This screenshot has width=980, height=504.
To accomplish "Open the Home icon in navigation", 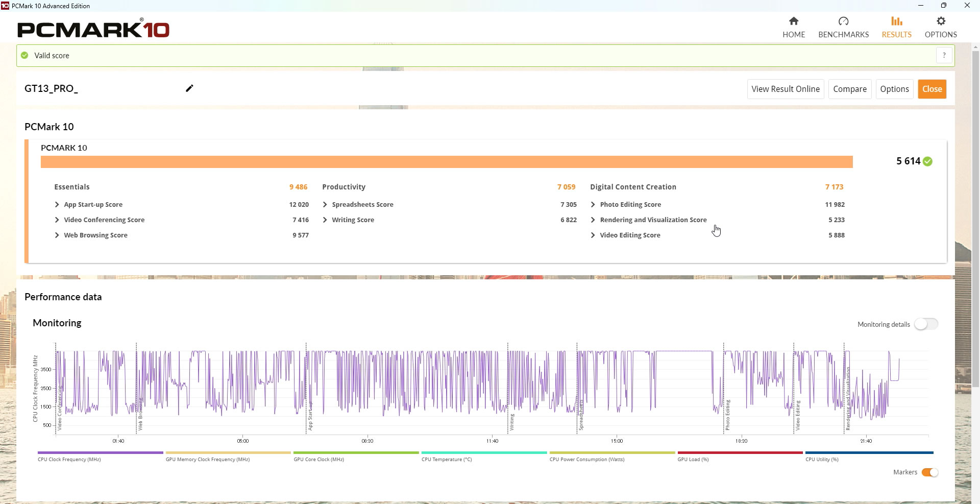I will [x=793, y=21].
